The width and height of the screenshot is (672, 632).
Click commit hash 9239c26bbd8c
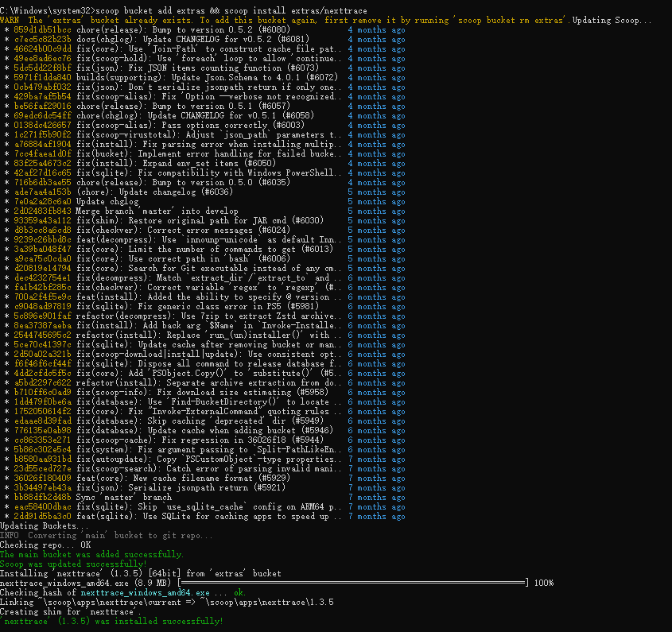pyautogui.click(x=42, y=239)
